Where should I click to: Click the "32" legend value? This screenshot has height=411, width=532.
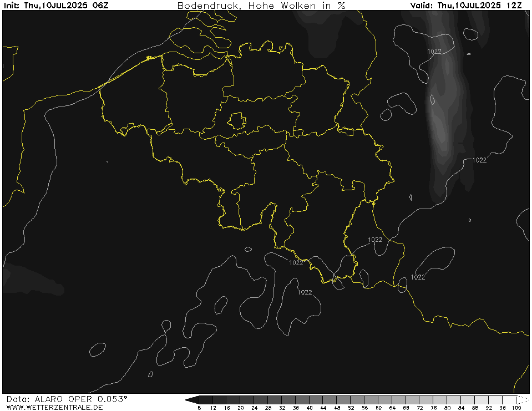tap(282, 408)
